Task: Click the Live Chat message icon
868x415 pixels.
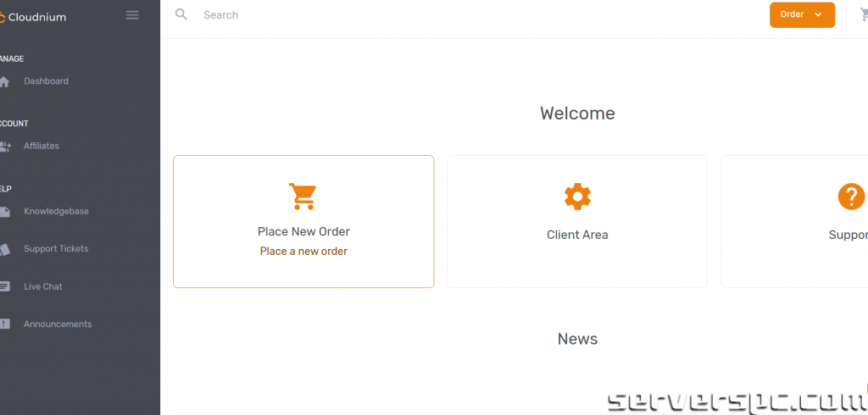Action: click(5, 287)
